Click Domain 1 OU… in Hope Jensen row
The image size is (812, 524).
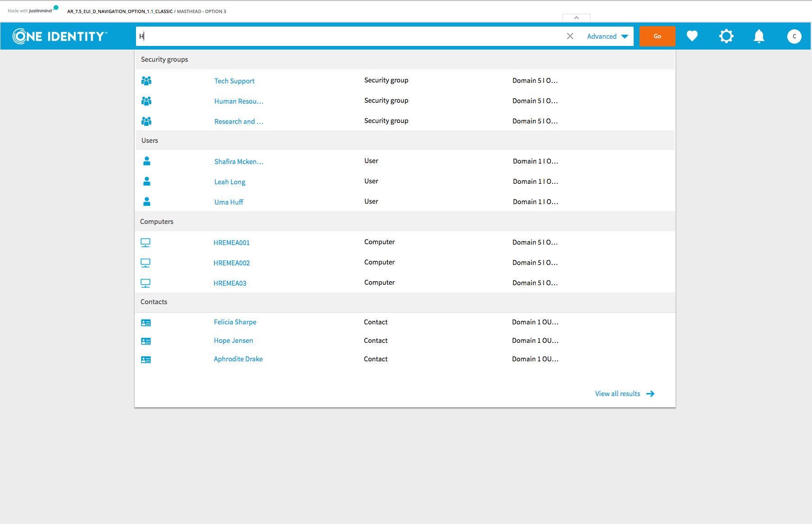pyautogui.click(x=535, y=341)
